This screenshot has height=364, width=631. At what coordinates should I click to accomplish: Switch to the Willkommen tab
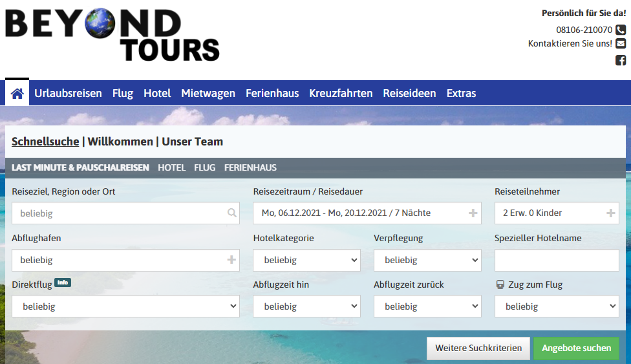pyautogui.click(x=120, y=142)
